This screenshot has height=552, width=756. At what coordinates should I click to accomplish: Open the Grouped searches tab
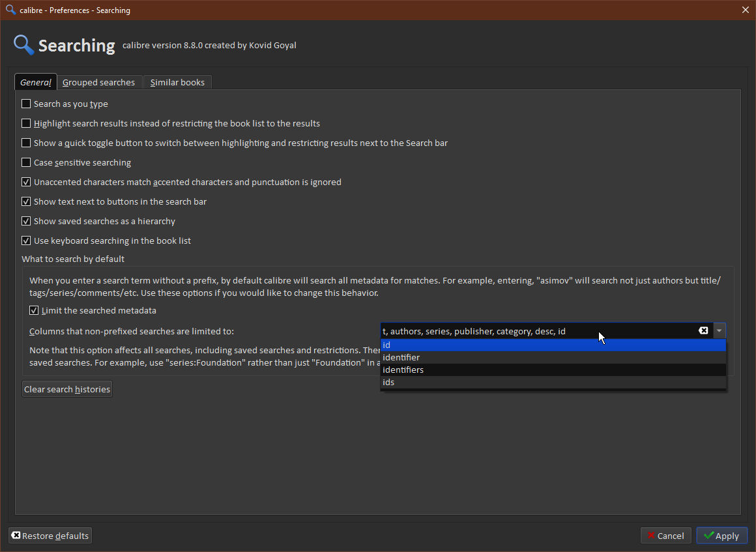(x=99, y=82)
